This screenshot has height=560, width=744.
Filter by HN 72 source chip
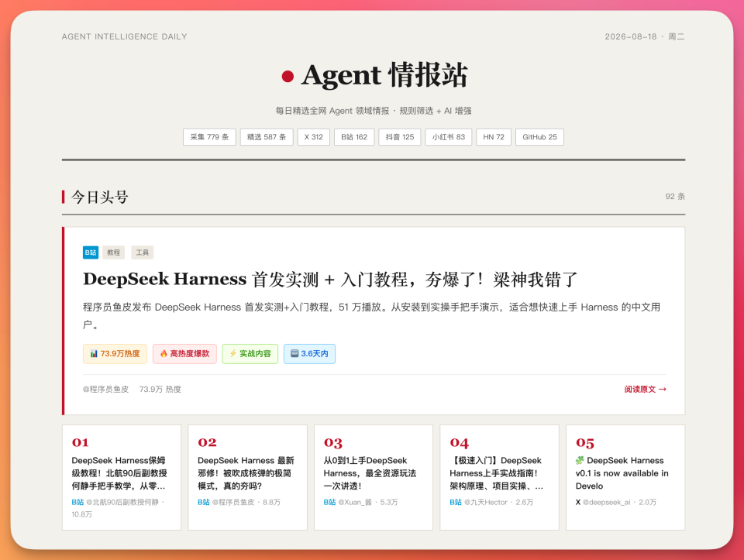(494, 137)
